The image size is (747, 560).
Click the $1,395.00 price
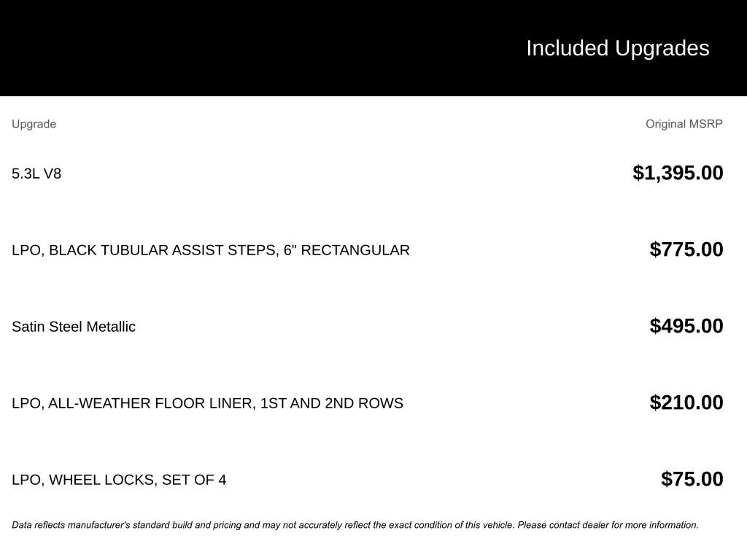[x=678, y=173]
